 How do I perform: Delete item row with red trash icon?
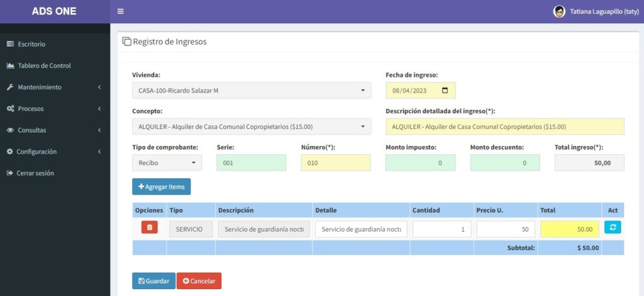(x=150, y=227)
